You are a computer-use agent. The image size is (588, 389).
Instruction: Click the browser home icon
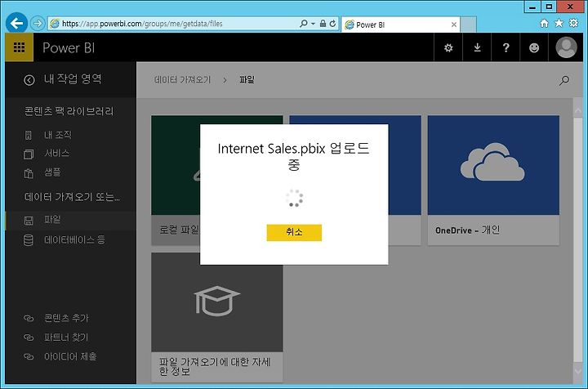pyautogui.click(x=544, y=24)
